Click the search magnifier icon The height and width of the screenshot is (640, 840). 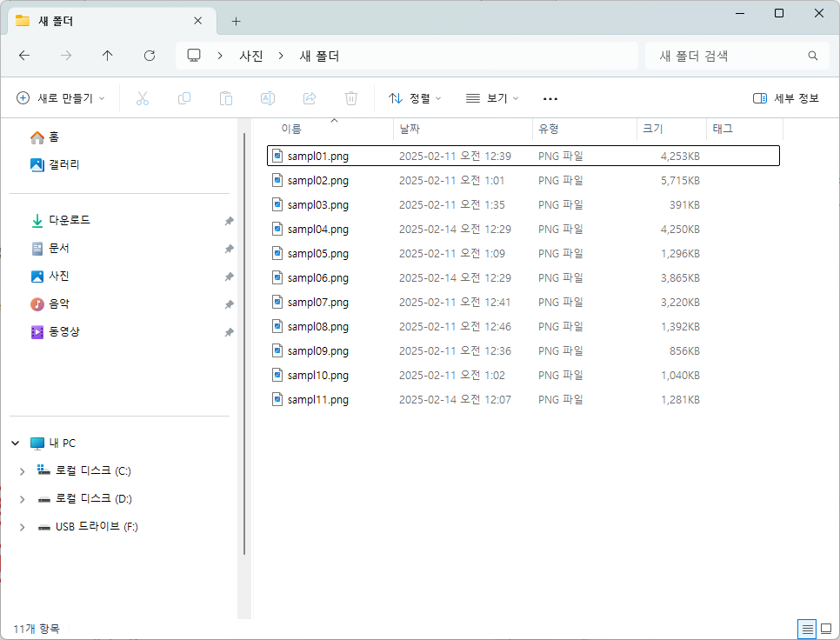click(813, 56)
